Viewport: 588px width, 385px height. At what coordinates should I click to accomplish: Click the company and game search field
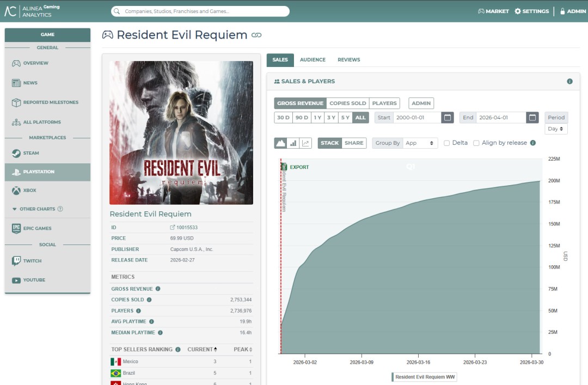click(200, 11)
